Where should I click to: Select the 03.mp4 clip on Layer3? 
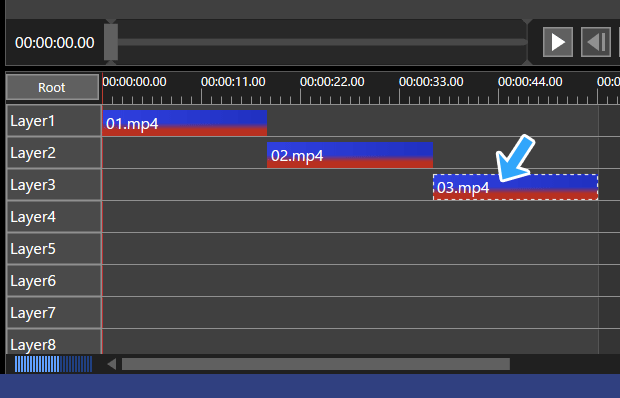(x=516, y=187)
